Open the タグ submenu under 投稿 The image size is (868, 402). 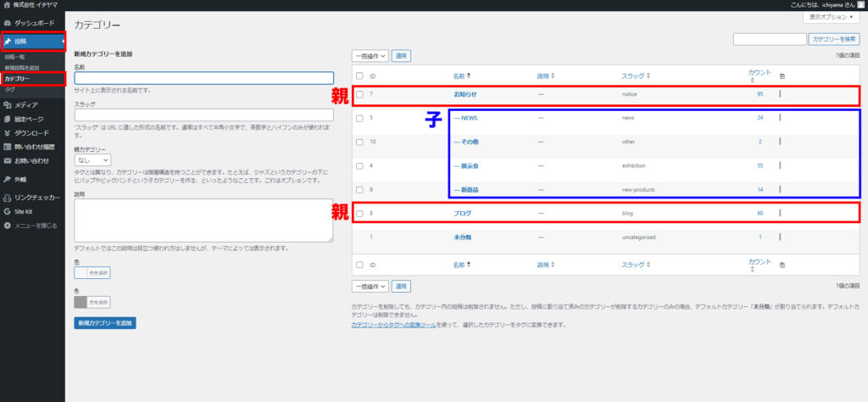pyautogui.click(x=9, y=89)
